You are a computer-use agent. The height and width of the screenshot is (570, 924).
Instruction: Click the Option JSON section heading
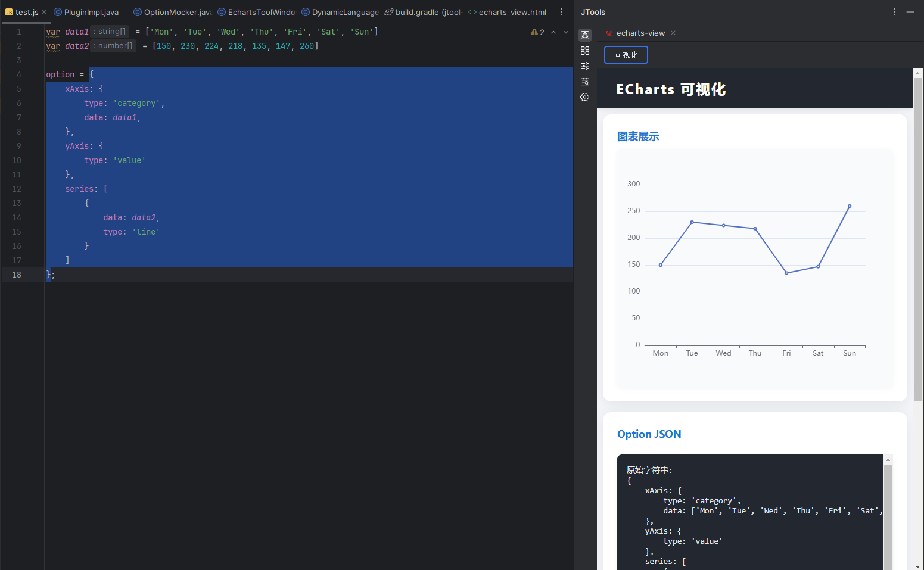649,434
